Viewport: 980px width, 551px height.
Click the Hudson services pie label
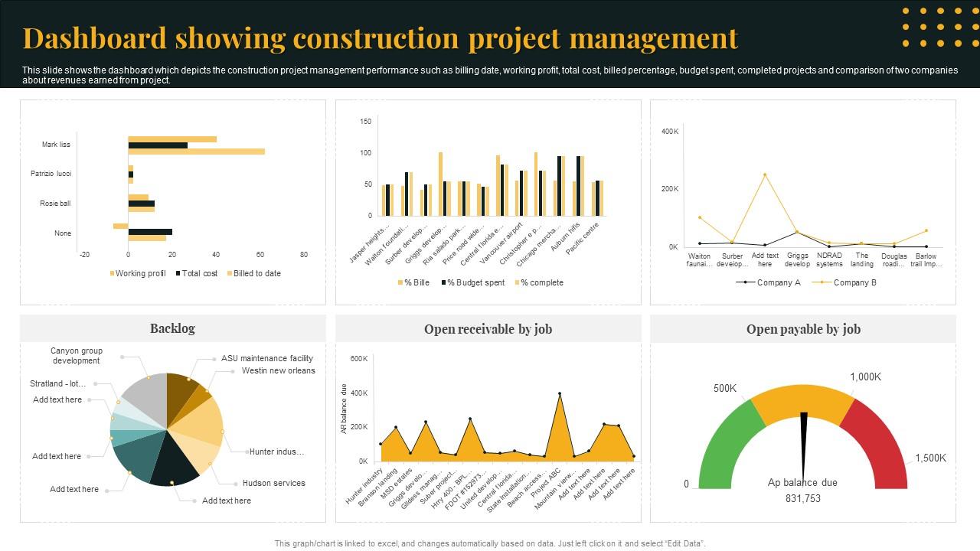(x=276, y=483)
